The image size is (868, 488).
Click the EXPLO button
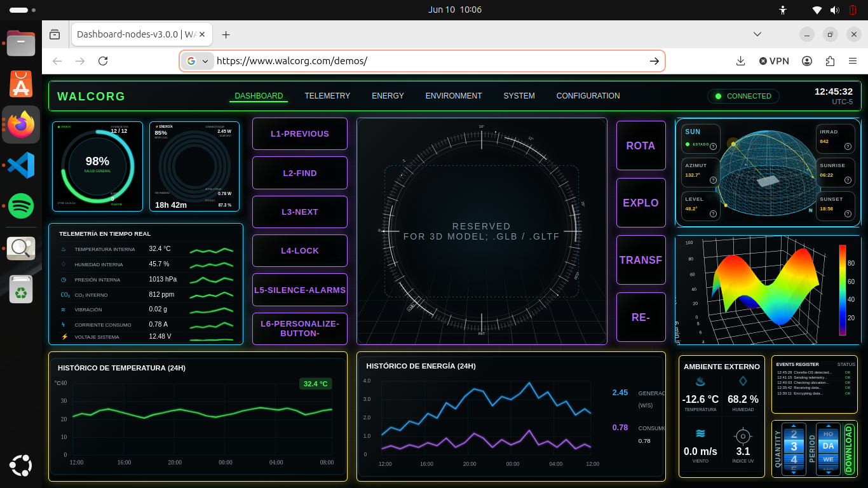pos(641,203)
